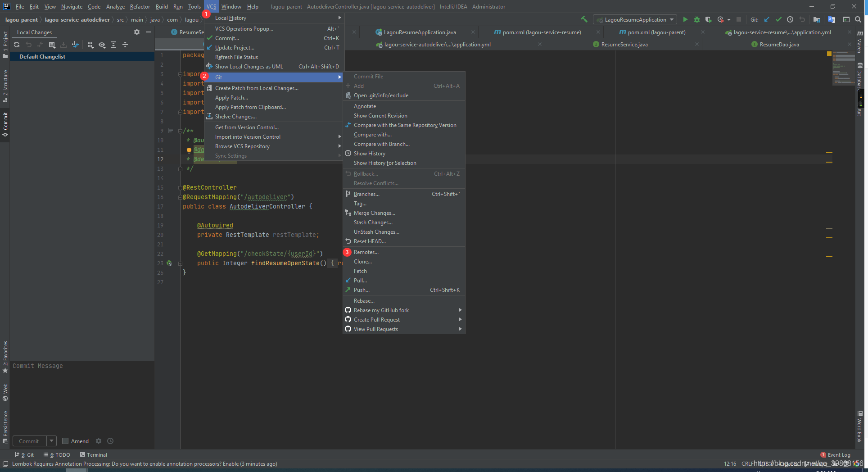868x472 pixels.
Task: Click the eye View Options icon in Local Changes toolbar
Action: [x=102, y=45]
